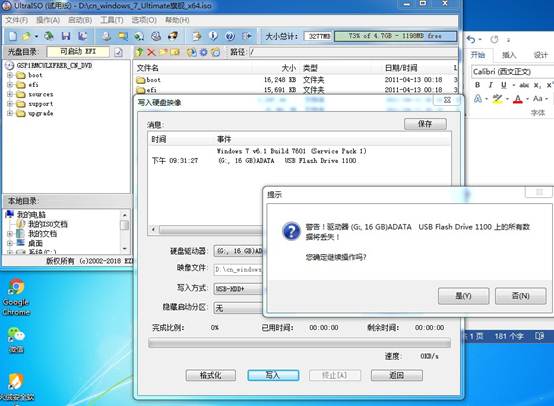The width and height of the screenshot is (554, 406).
Task: Toggle Bold formatting in Word
Action: click(x=478, y=85)
